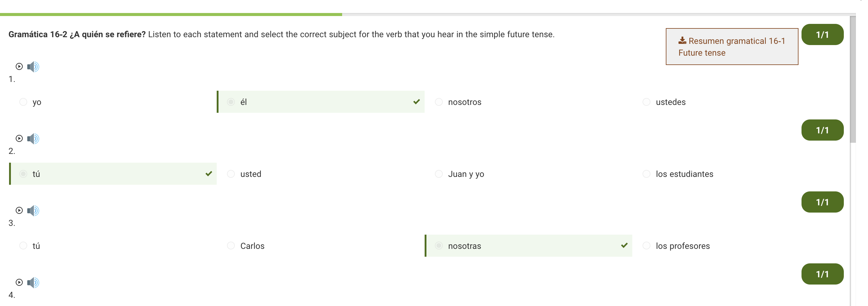Select 'usted' for question 2
Viewport: 868px width, 306px height.
coord(231,174)
